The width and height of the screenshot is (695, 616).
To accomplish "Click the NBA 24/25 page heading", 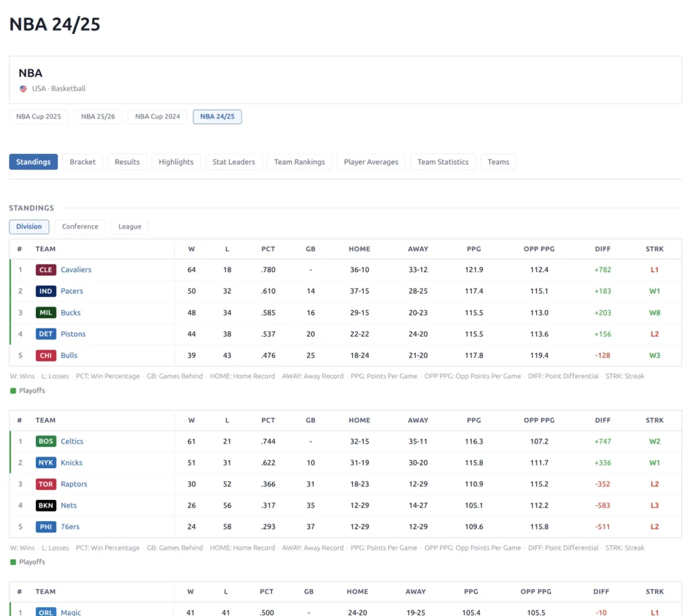I will (55, 24).
